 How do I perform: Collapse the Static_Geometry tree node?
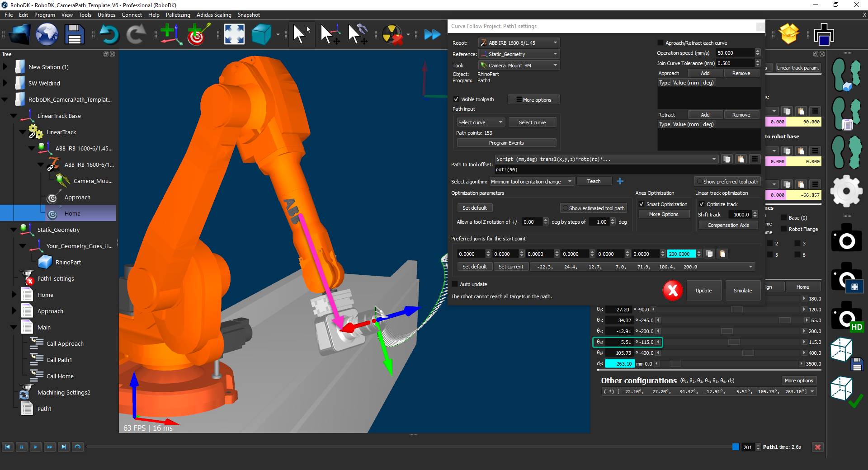click(14, 230)
